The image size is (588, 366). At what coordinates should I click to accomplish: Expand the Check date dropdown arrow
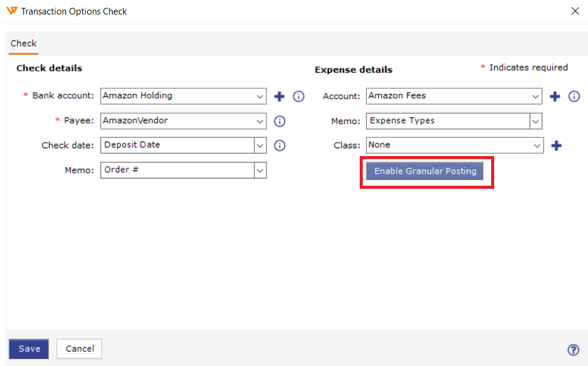coord(260,145)
